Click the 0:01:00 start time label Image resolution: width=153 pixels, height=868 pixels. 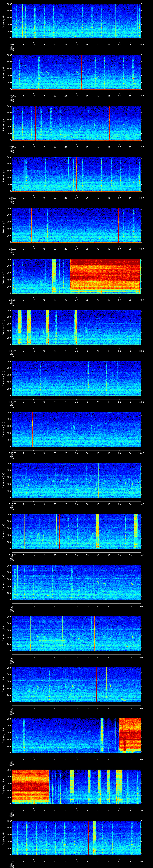pyautogui.click(x=12, y=44)
